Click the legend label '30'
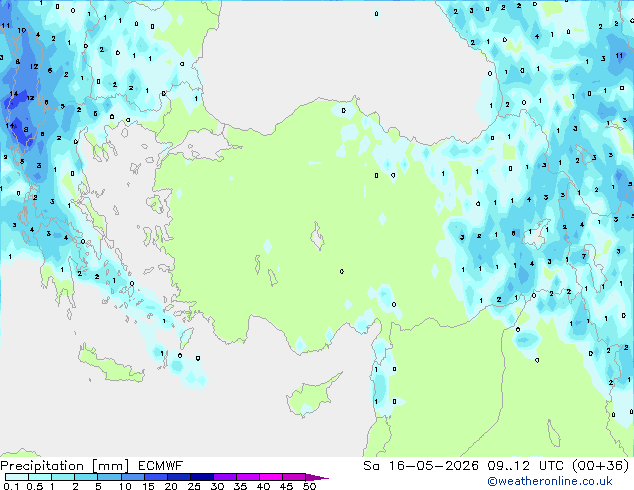Image resolution: width=634 pixels, height=490 pixels. (217, 486)
